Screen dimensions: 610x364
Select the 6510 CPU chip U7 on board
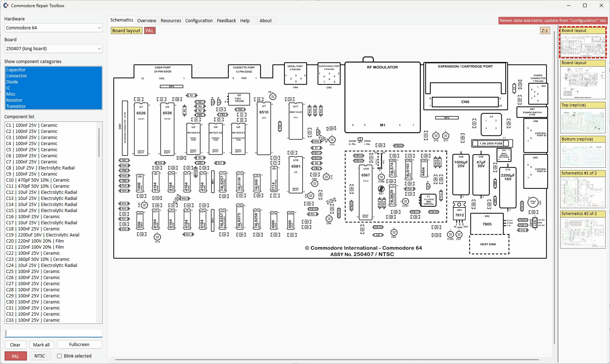pyautogui.click(x=264, y=128)
